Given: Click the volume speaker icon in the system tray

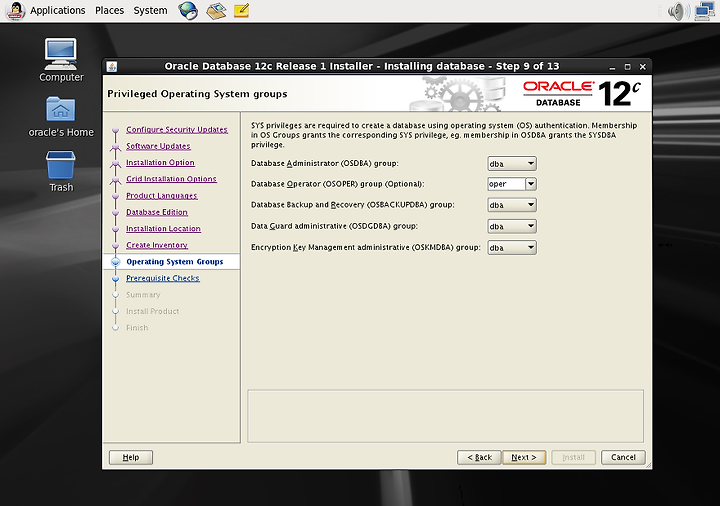Looking at the screenshot, I should tap(678, 11).
